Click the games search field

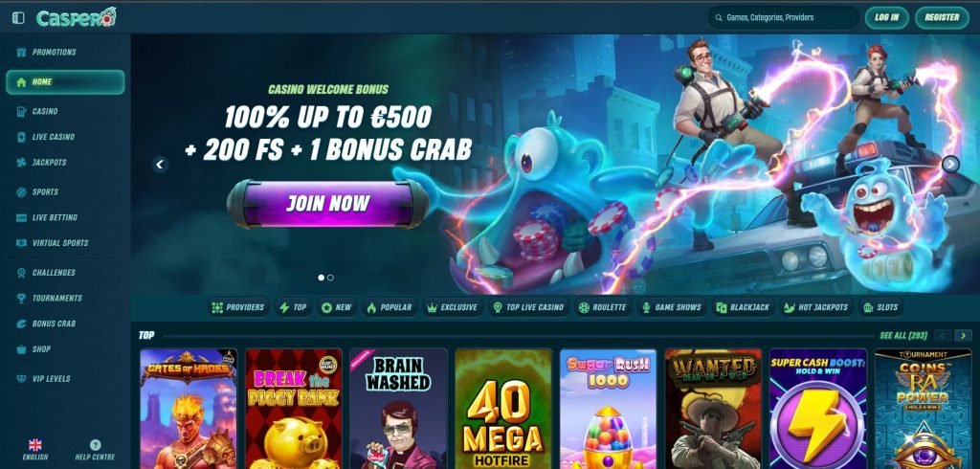coord(783,17)
